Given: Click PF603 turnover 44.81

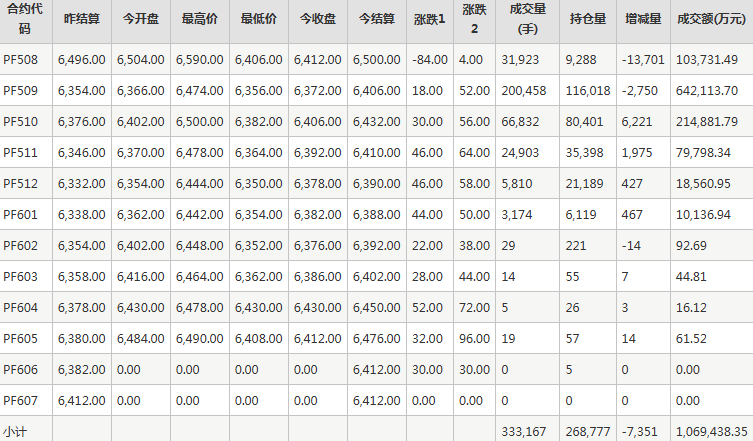Looking at the screenshot, I should point(692,276).
